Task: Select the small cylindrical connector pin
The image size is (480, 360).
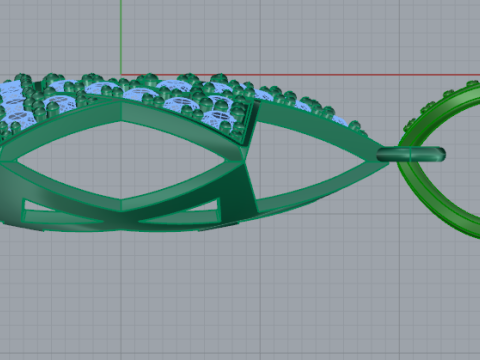Action: click(x=411, y=155)
